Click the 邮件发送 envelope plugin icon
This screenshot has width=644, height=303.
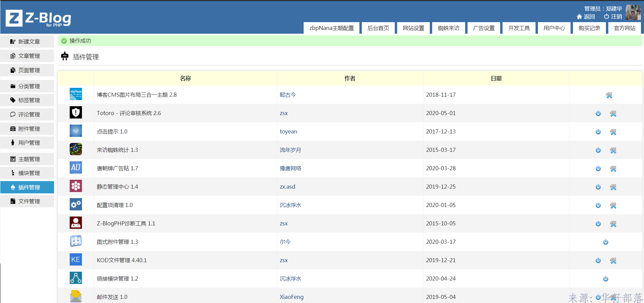pos(76,296)
